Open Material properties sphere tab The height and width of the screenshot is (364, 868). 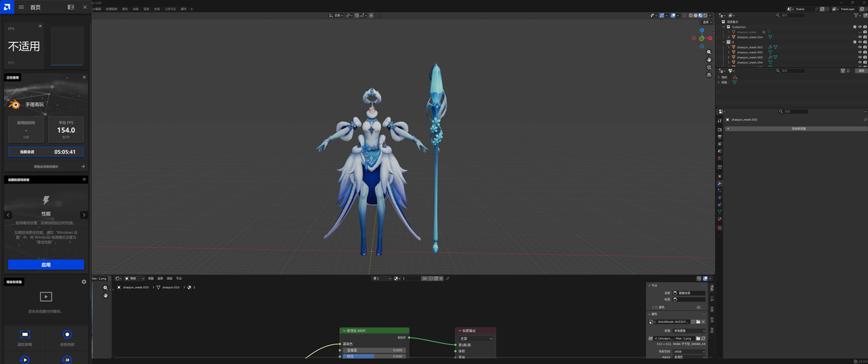[719, 220]
